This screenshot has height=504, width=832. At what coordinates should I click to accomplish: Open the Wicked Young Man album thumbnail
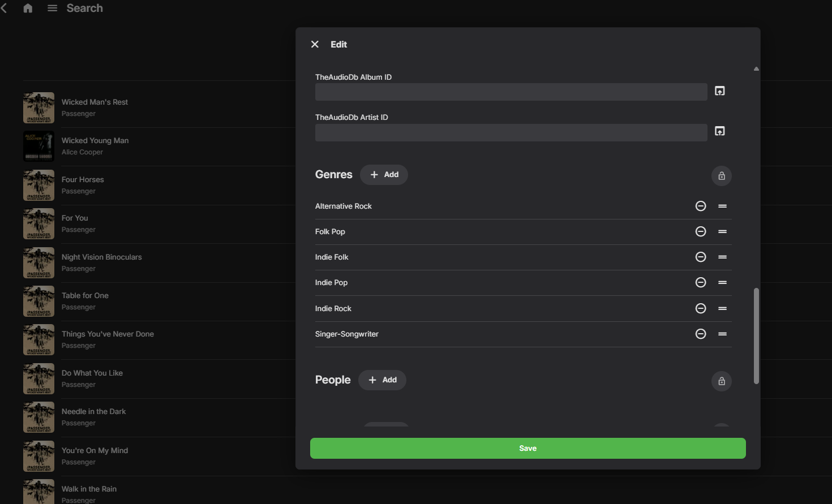click(38, 147)
